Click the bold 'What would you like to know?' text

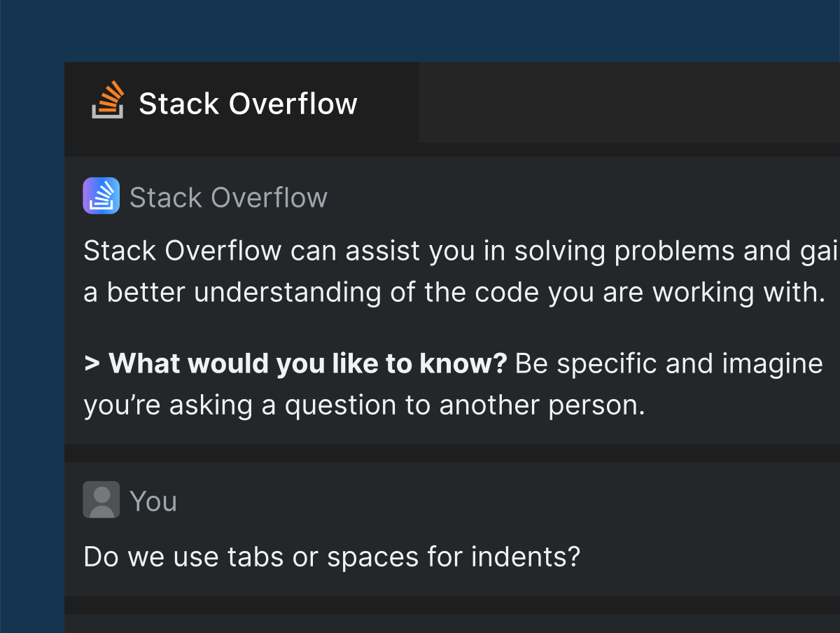tap(308, 364)
